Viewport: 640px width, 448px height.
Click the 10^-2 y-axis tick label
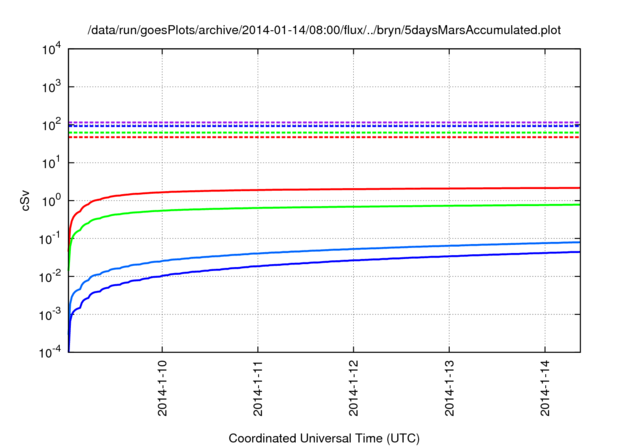tap(50, 276)
